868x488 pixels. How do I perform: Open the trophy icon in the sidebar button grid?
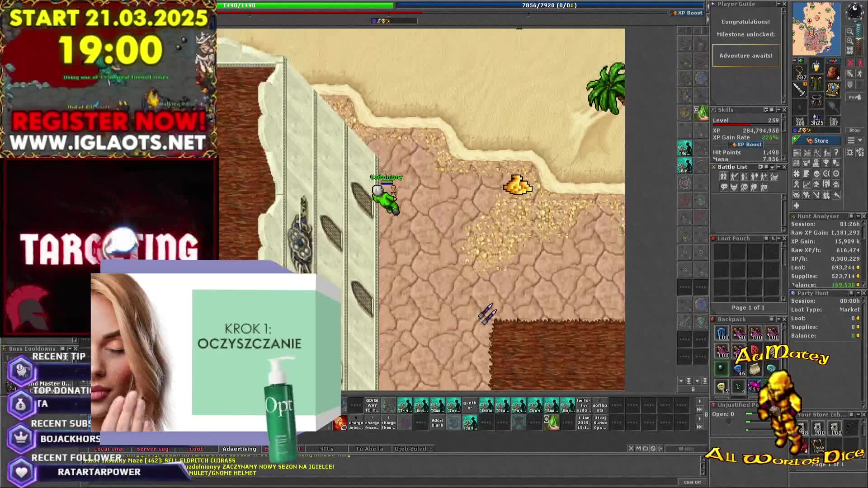pyautogui.click(x=826, y=163)
